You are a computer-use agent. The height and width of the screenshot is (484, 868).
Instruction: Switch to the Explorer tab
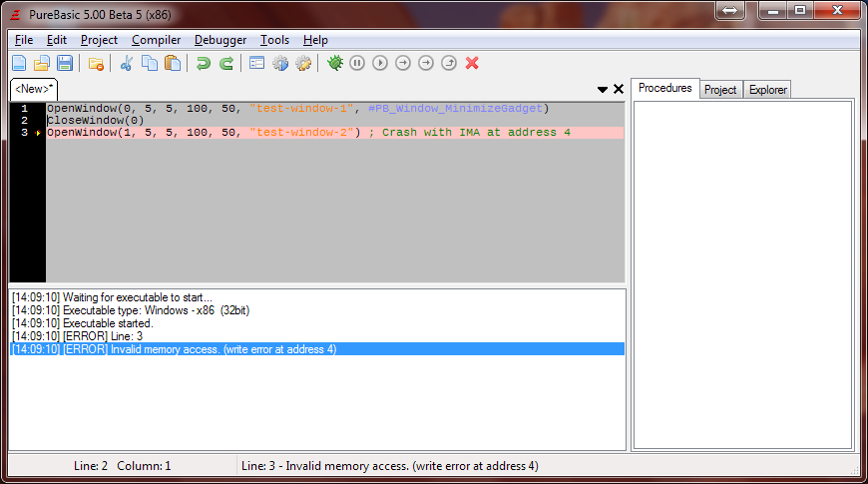point(767,90)
